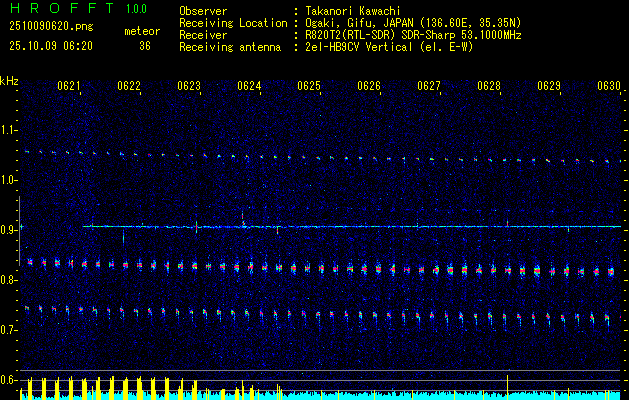The image size is (629, 400).
Task: Select the 2el-HB9CV Vertical antenna text
Action: [389, 47]
